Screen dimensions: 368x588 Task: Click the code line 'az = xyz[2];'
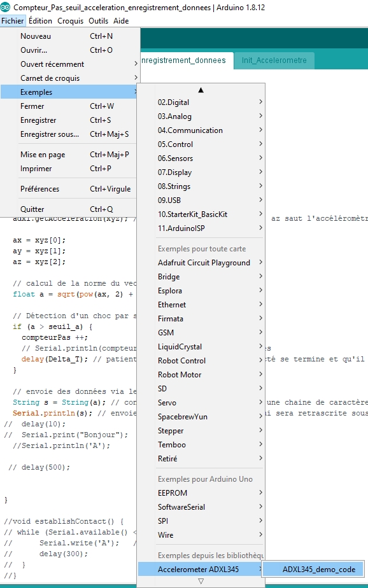coord(39,262)
